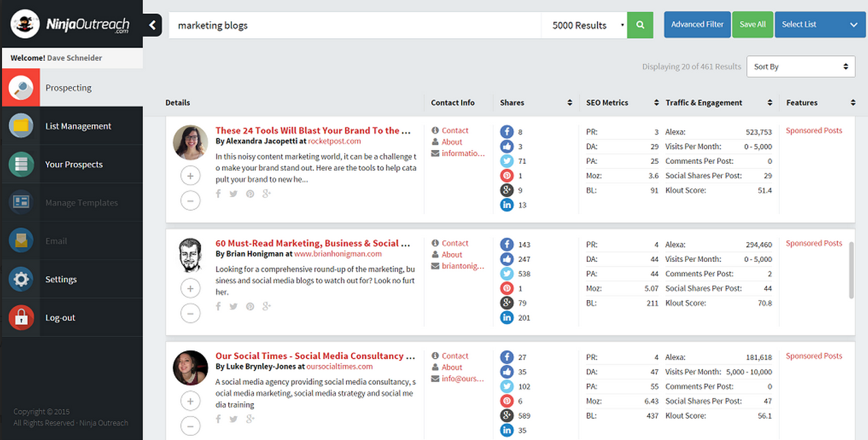868x440 pixels.
Task: Click the Google+ shares icon showing 589
Action: pos(507,415)
